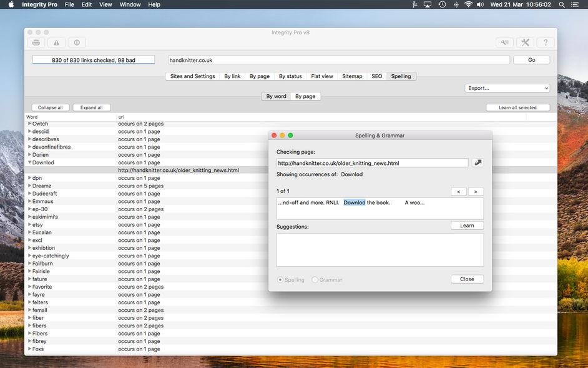Expand the Foxs row
The width and height of the screenshot is (588, 368).
[29, 349]
